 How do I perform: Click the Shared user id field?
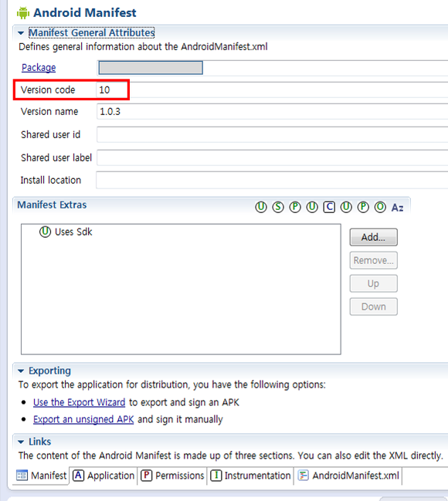pos(273,134)
